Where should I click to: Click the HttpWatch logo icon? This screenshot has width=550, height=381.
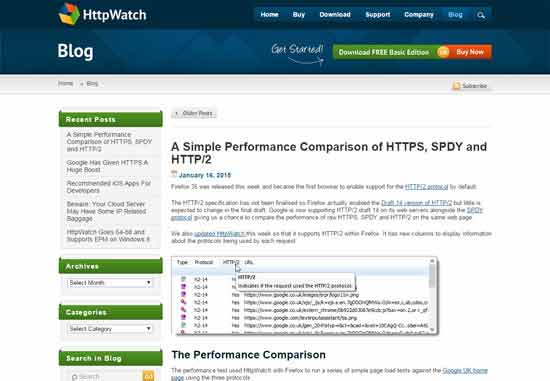69,14
